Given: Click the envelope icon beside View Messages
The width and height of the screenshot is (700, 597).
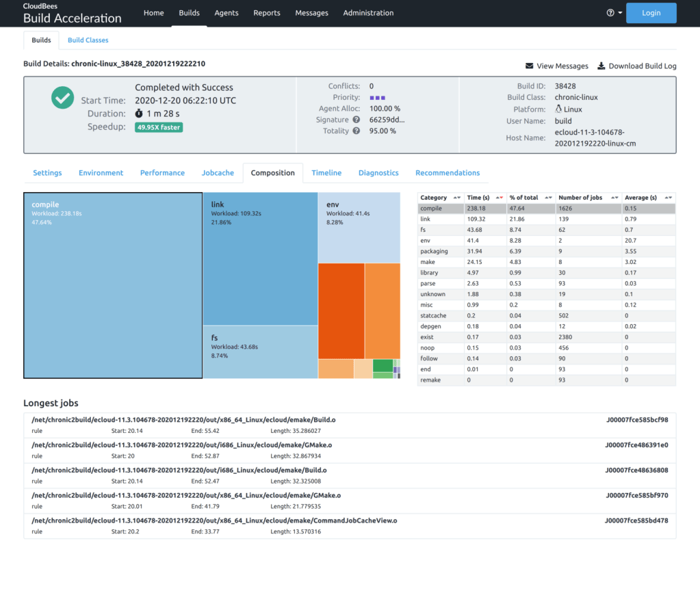Looking at the screenshot, I should 529,66.
